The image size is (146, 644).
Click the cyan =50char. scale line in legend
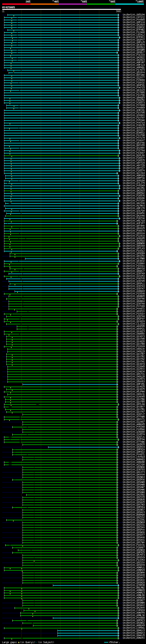(x=106, y=642)
